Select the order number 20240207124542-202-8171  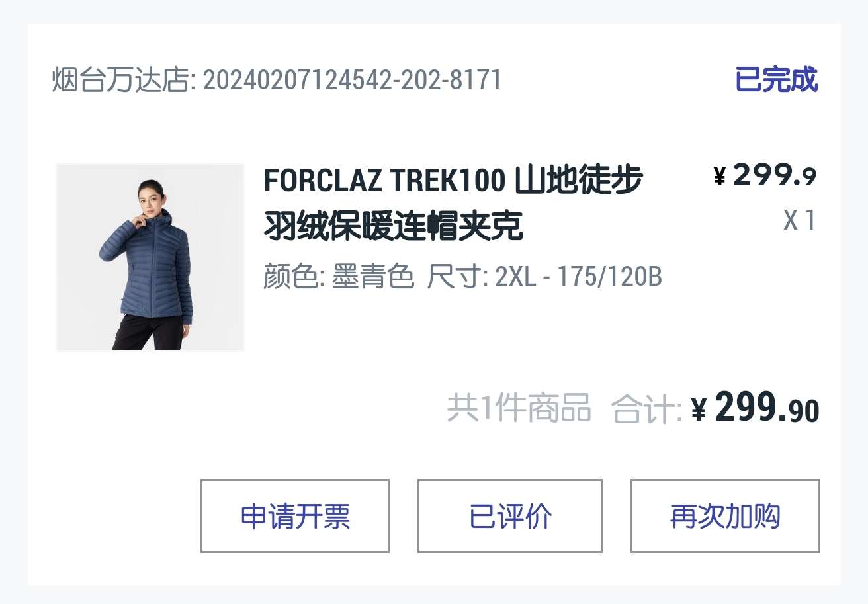click(x=352, y=81)
